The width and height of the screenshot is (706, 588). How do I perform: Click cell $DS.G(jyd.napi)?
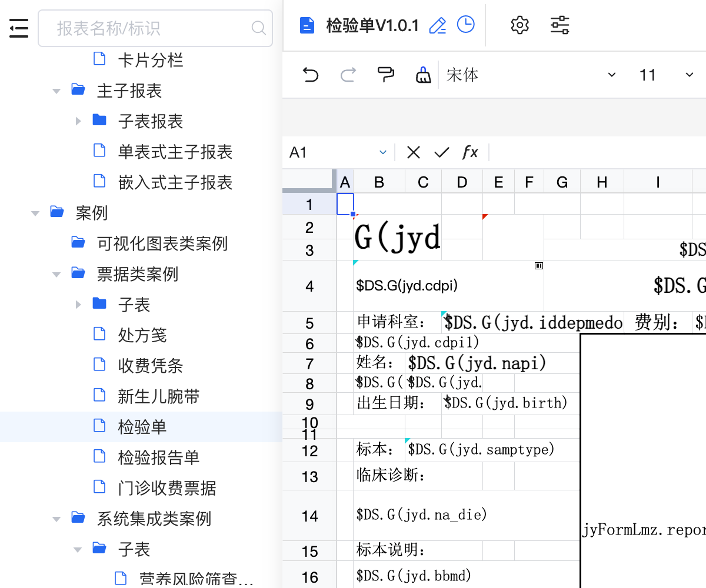coord(493,363)
